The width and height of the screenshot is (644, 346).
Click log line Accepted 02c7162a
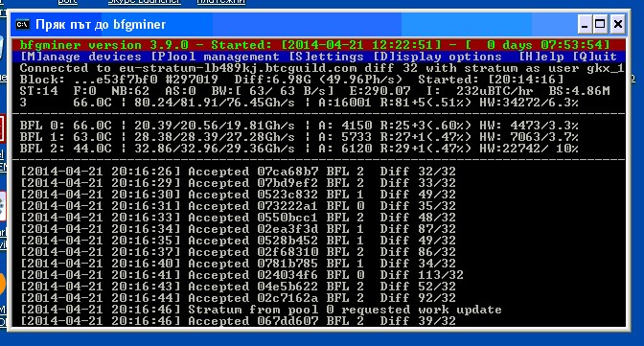pyautogui.click(x=239, y=298)
